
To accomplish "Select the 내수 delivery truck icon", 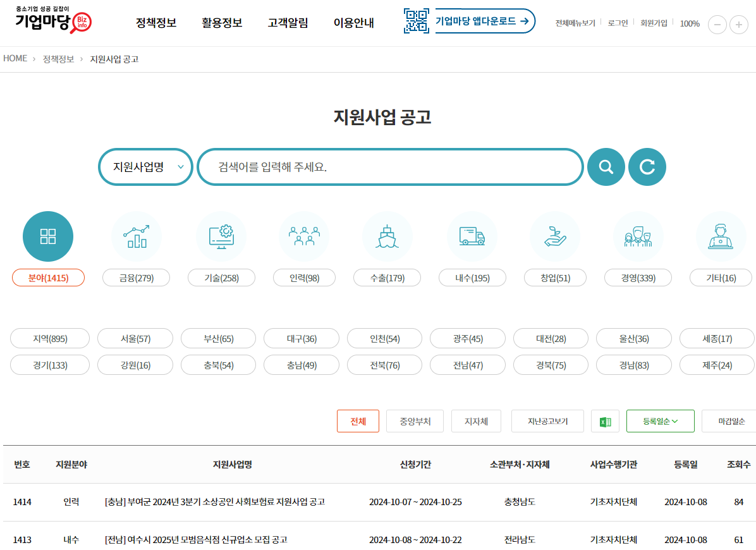I will pos(472,236).
